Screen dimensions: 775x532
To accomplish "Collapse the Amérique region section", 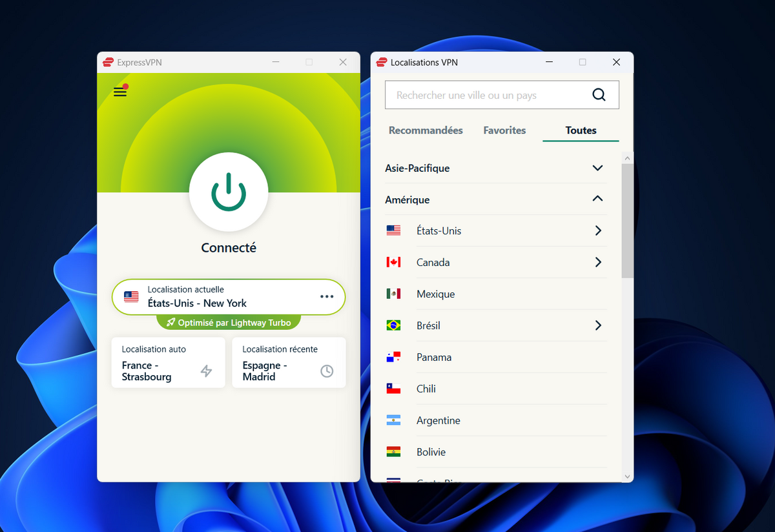I will [597, 200].
